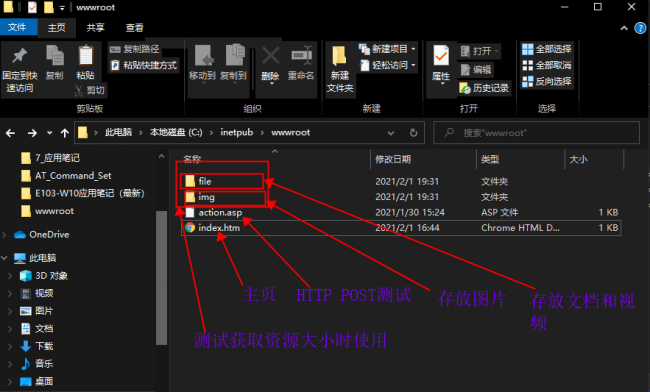
Task: Go forward with the right arrow
Action: [32, 133]
